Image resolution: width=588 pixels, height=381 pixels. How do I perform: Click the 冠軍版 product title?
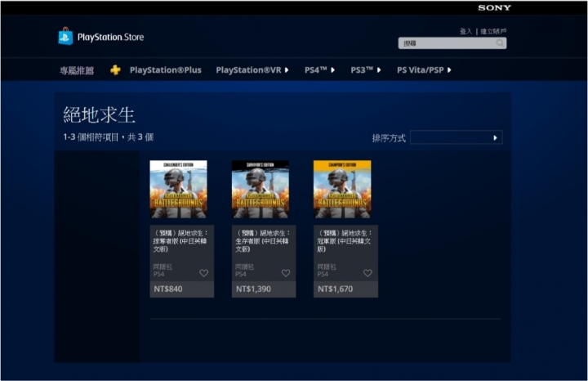coord(345,241)
